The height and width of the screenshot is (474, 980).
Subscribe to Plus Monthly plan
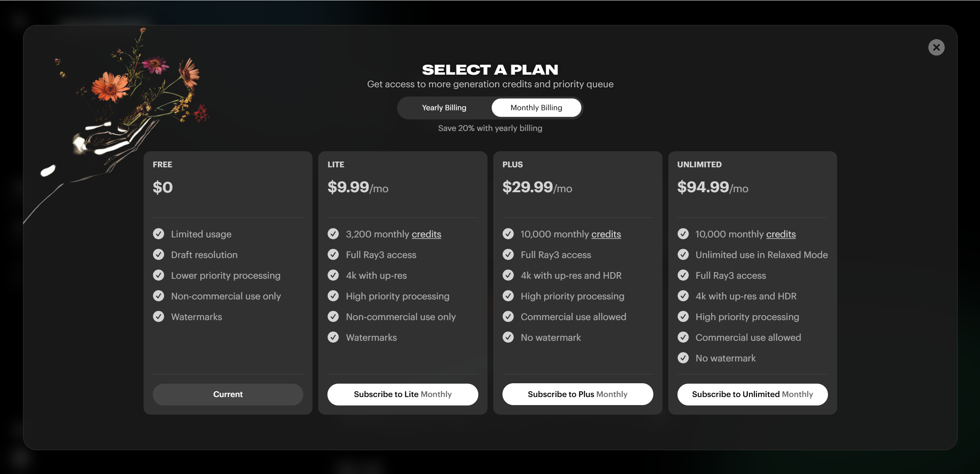coord(577,394)
